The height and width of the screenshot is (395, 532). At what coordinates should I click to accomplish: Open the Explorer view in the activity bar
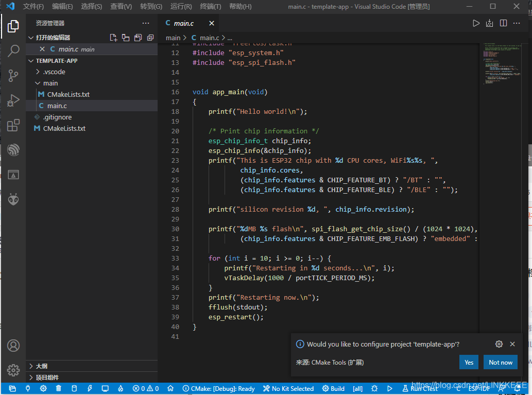pos(13,26)
